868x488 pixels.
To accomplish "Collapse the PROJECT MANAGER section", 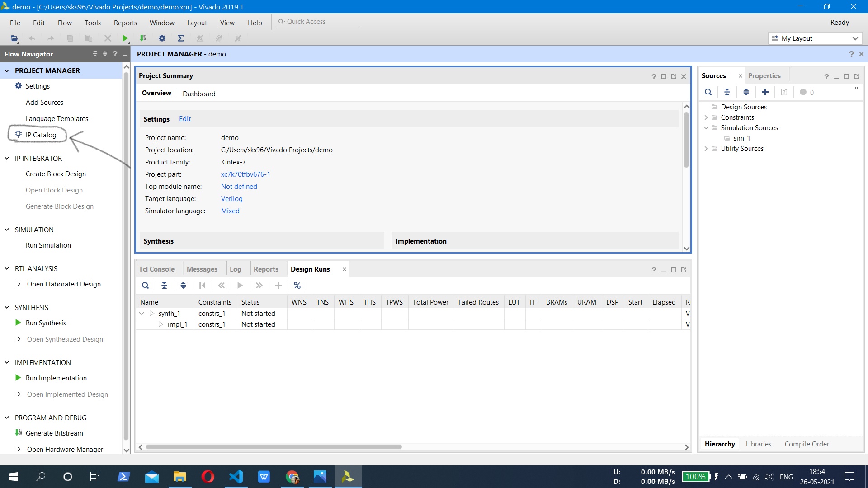I will click(x=7, y=71).
